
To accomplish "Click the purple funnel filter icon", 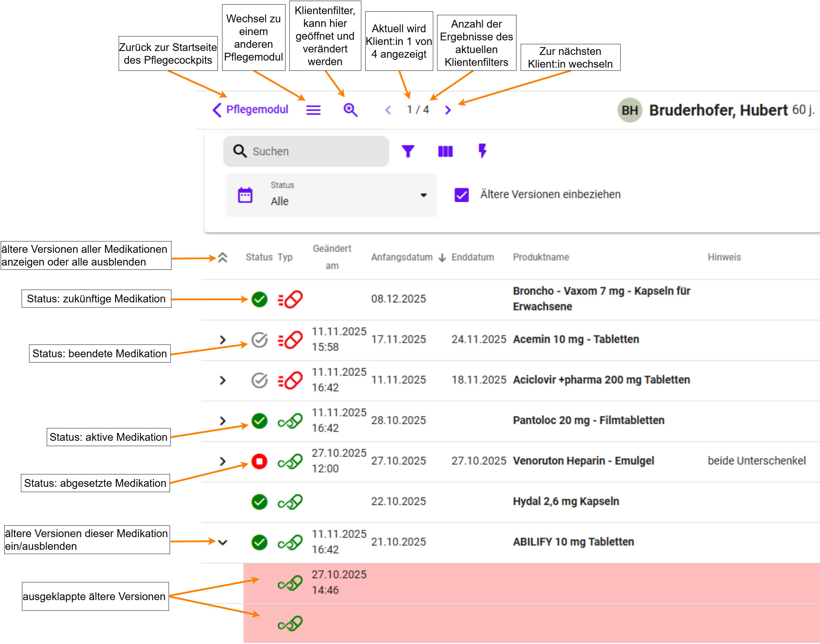I will (408, 151).
